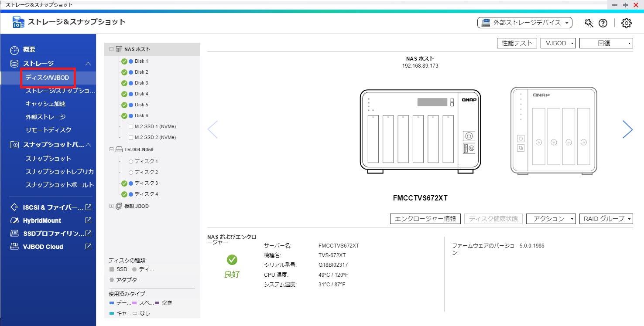The image size is (644, 326).
Task: Open キャッシュ加速 menu item
Action: click(x=45, y=104)
